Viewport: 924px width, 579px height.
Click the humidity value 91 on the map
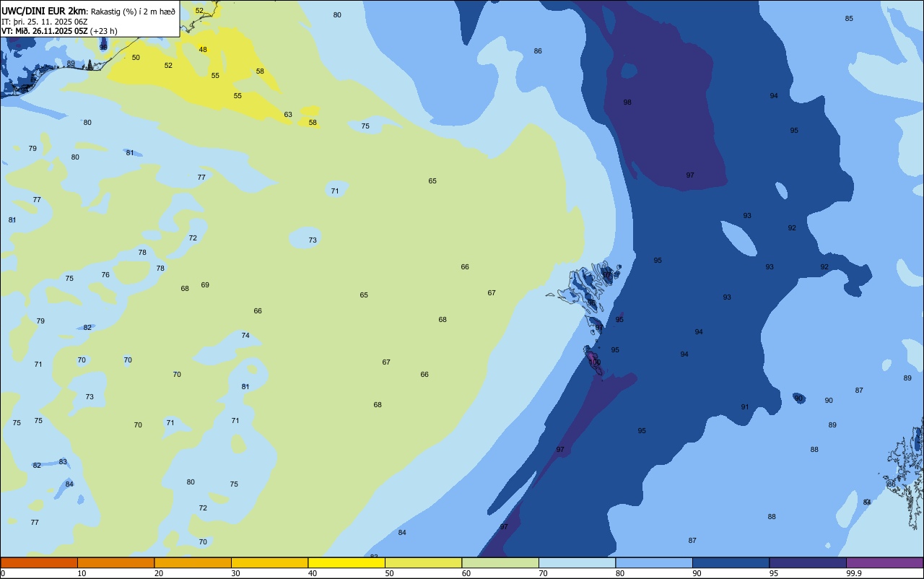coord(745,407)
